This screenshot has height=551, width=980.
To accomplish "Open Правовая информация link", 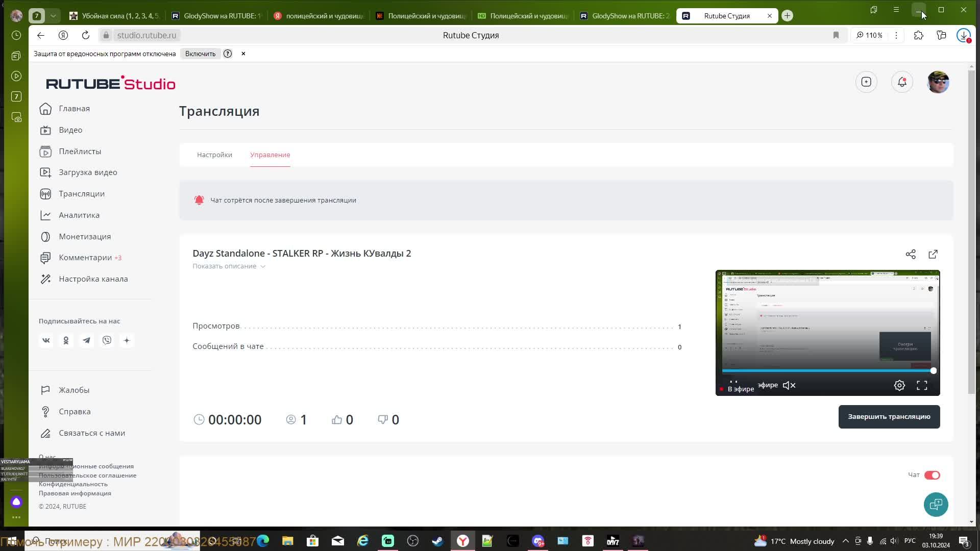I will click(x=75, y=493).
